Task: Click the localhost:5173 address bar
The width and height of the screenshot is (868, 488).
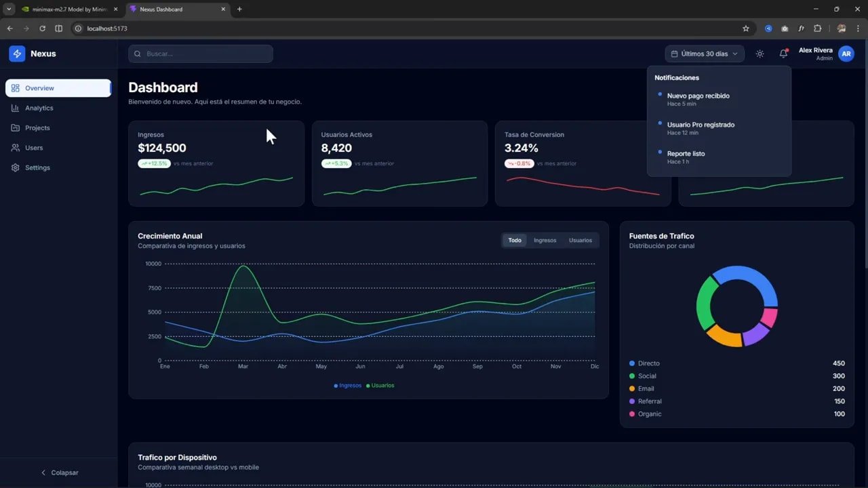Action: pyautogui.click(x=407, y=28)
